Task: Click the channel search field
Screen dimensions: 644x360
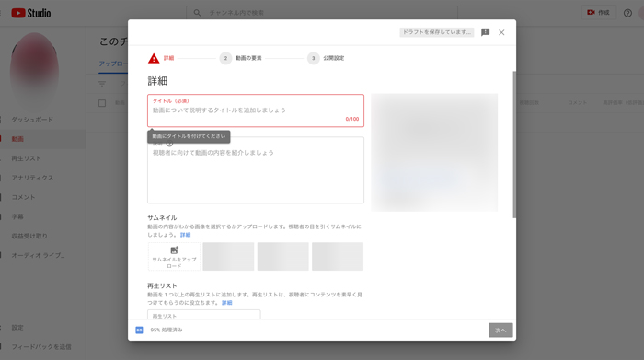Action: (322, 13)
